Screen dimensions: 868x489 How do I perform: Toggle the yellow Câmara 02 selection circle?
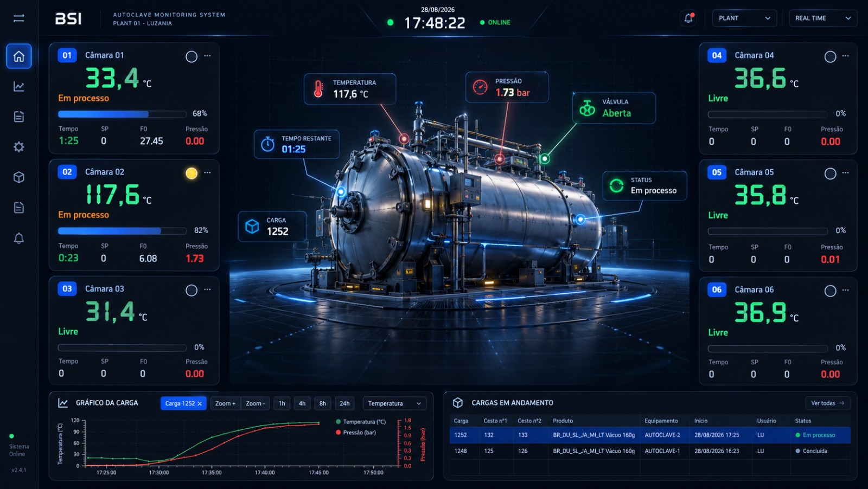pos(192,173)
